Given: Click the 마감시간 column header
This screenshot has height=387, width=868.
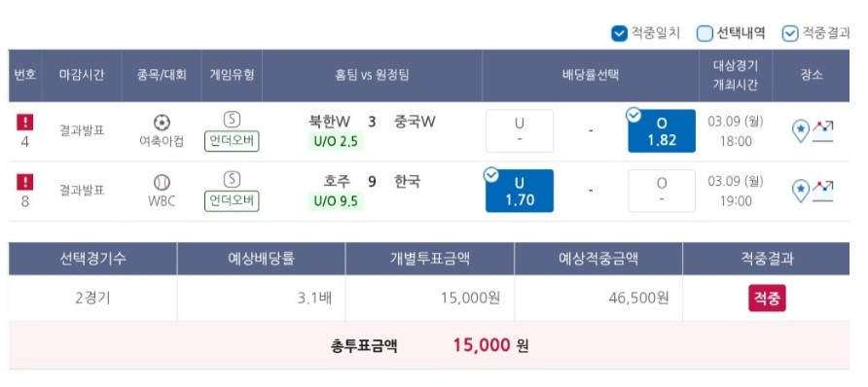Looking at the screenshot, I should [82, 76].
